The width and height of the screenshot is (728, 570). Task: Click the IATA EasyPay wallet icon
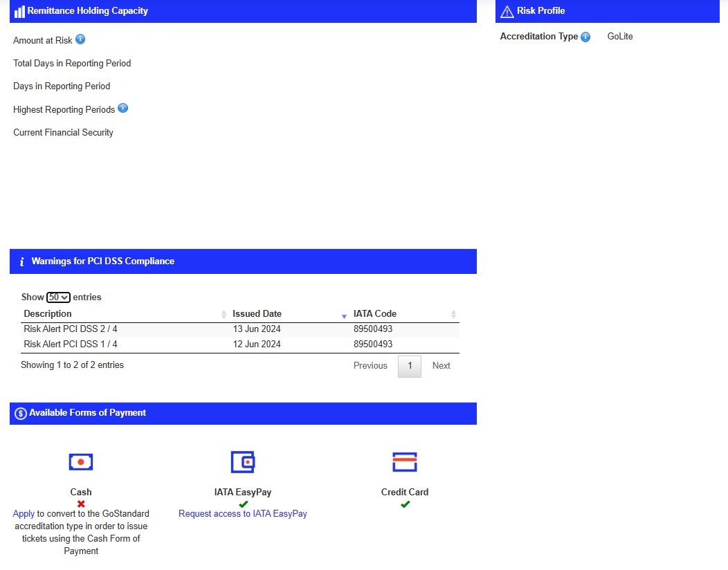point(243,461)
